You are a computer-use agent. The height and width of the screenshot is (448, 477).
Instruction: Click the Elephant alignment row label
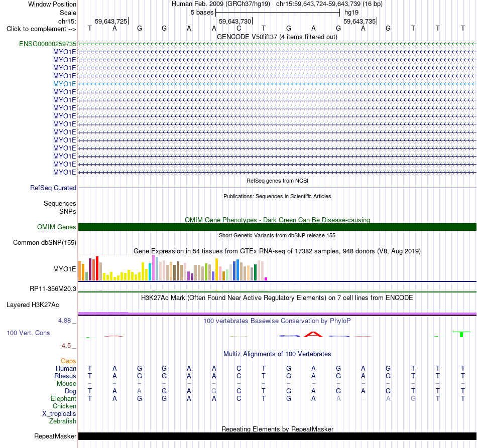click(64, 398)
